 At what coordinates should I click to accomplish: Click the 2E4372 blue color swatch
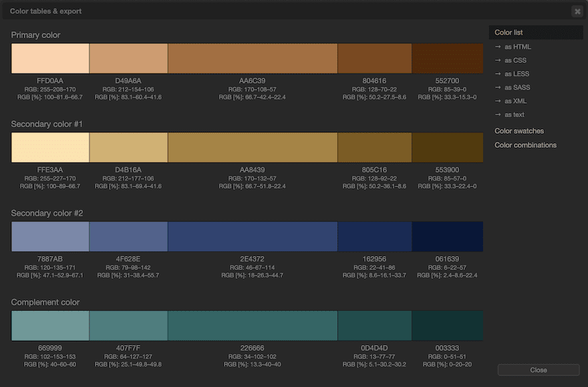pos(253,237)
